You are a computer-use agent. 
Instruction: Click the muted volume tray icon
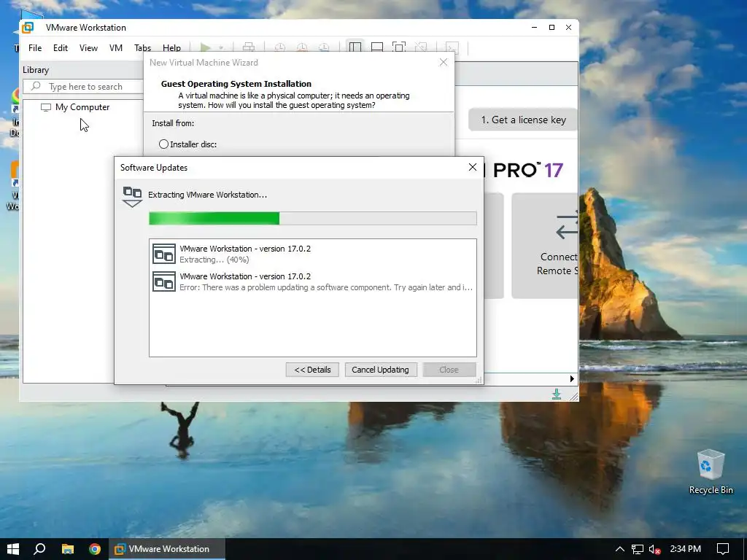654,550
